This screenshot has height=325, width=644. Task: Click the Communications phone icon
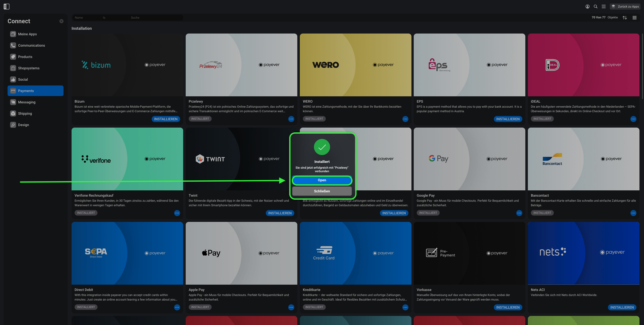13,45
